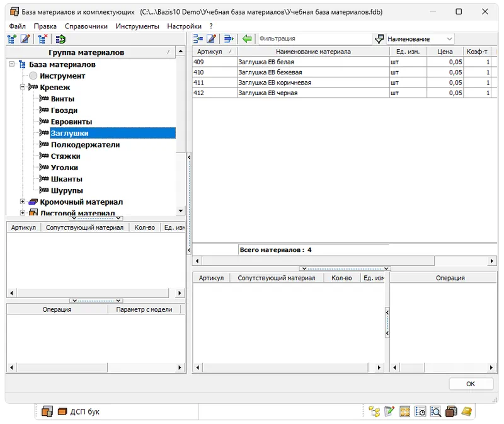Screen dimensions: 504x424
Task: Expand the Листовой материал branch
Action: pos(23,213)
